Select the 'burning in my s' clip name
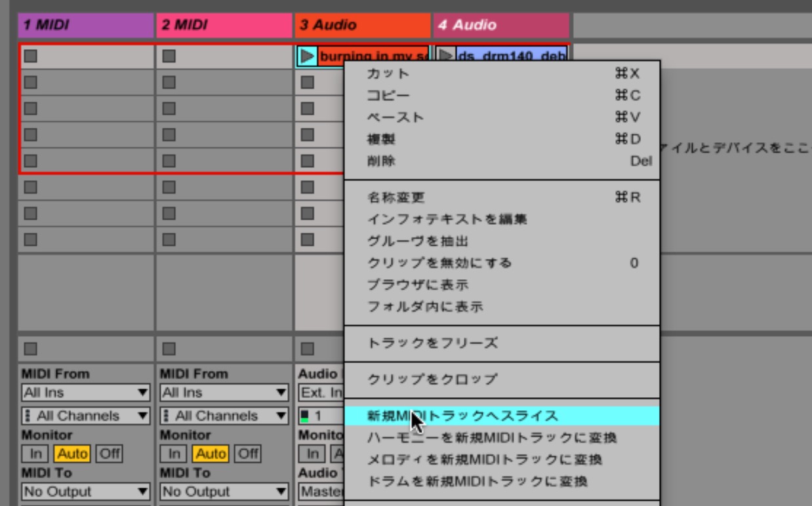The width and height of the screenshot is (812, 506). 373,56
